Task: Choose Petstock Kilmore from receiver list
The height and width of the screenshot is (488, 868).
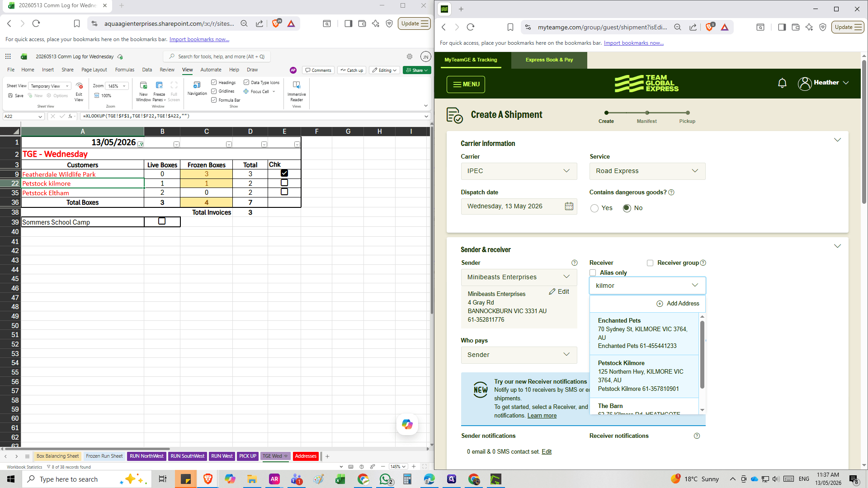Action: coord(644,376)
